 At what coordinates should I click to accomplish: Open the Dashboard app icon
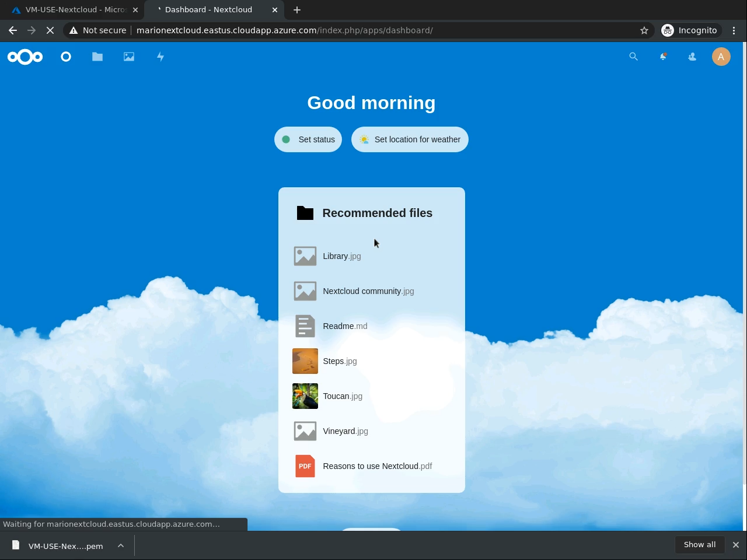(x=66, y=57)
